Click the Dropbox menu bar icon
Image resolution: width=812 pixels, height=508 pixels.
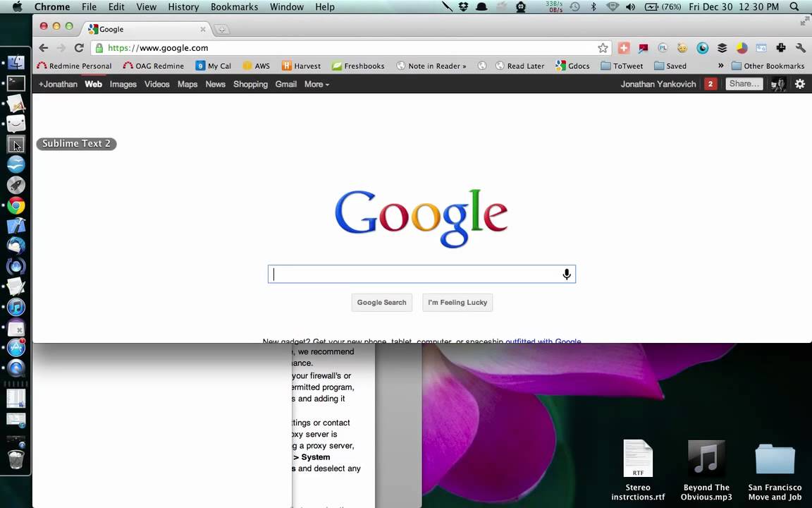click(464, 7)
